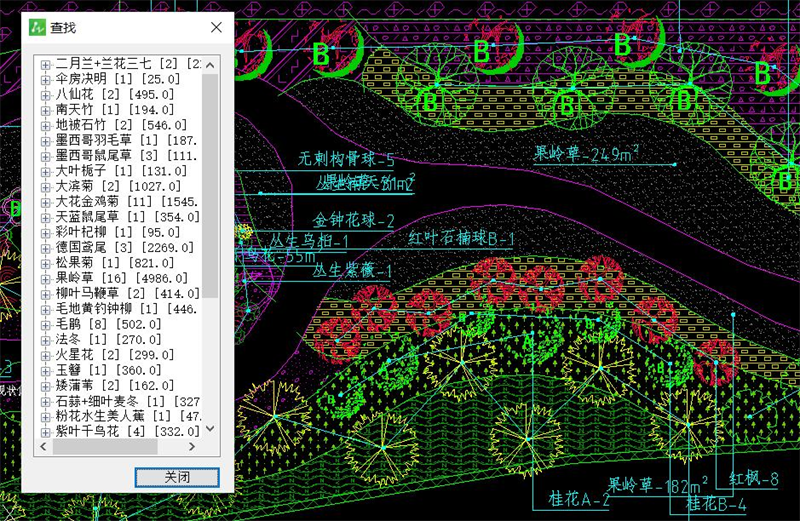
Task: Expand the 南天竹 tree node
Action: click(46, 111)
